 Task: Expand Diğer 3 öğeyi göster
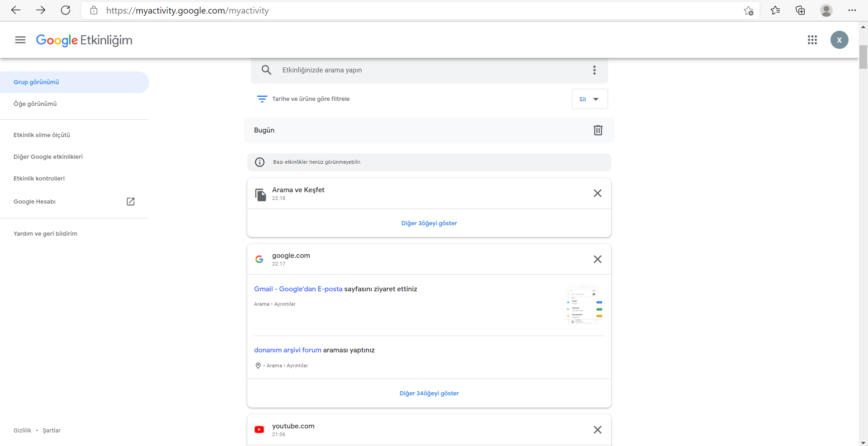(429, 223)
